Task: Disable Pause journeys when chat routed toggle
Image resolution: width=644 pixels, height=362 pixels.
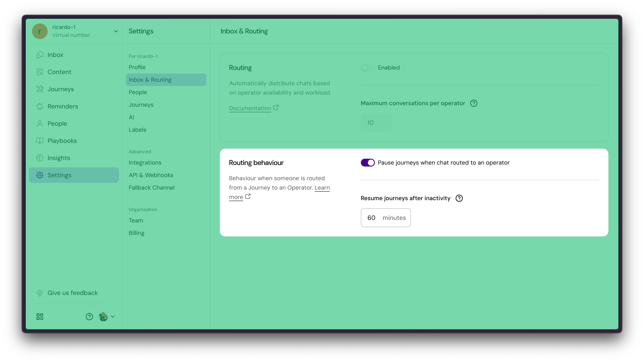Action: click(x=367, y=163)
